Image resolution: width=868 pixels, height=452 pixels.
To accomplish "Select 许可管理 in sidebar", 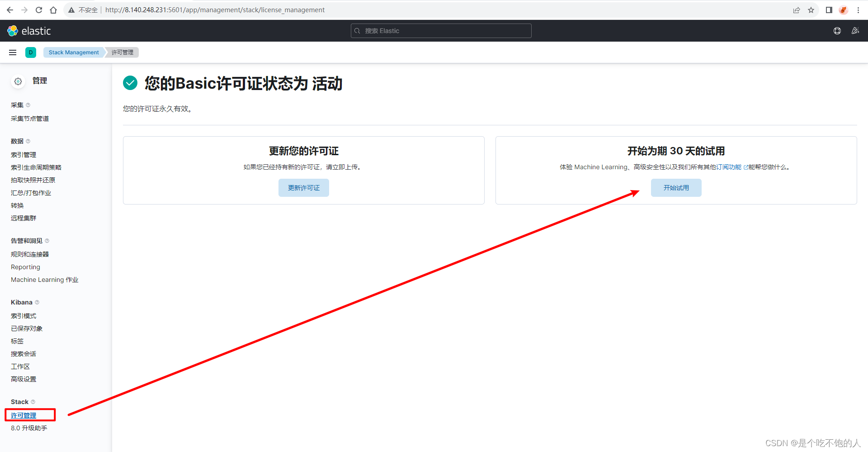I will (x=24, y=415).
